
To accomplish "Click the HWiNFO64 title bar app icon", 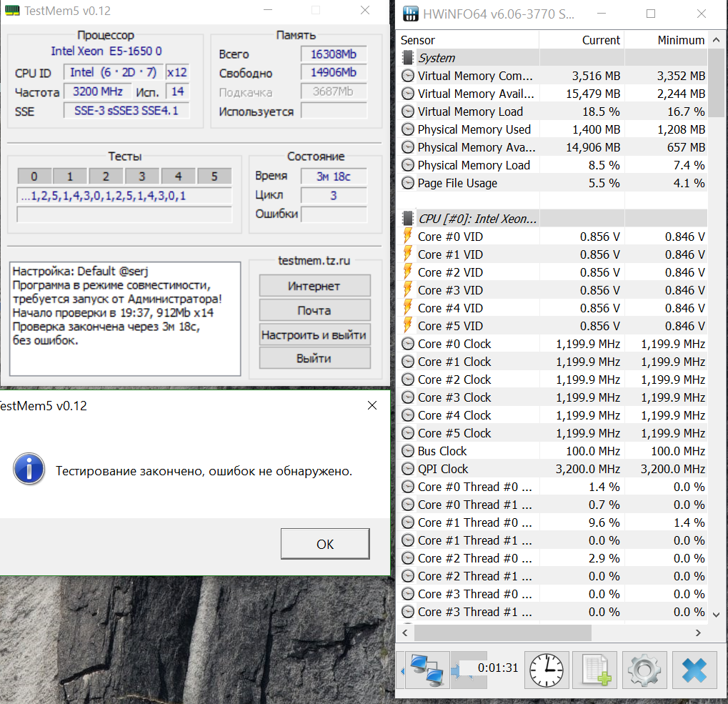I will [410, 14].
